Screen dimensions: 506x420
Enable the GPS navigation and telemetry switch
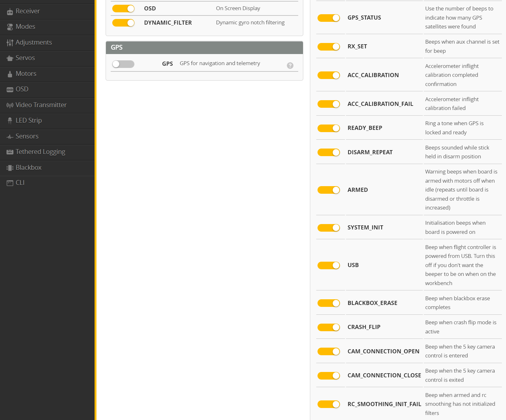click(123, 64)
